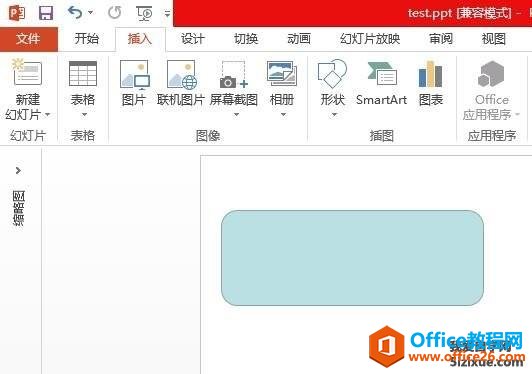Click the redo/repeat icon
This screenshot has height=374, width=532.
point(115,13)
